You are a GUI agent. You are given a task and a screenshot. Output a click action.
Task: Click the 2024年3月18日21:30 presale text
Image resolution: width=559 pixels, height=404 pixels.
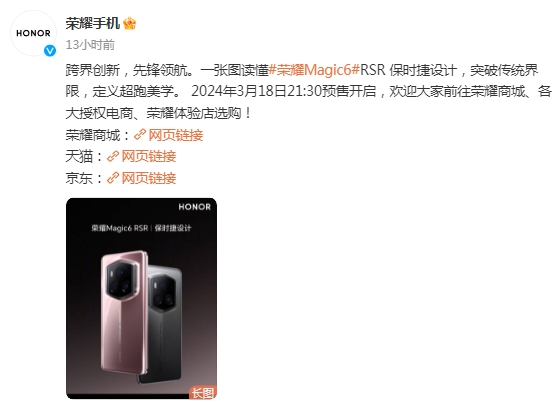click(x=256, y=91)
